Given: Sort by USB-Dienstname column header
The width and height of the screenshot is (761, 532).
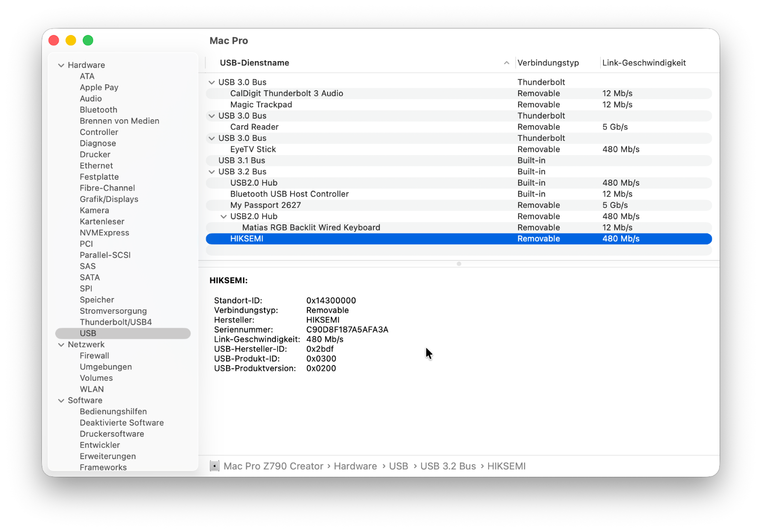Looking at the screenshot, I should pyautogui.click(x=255, y=63).
